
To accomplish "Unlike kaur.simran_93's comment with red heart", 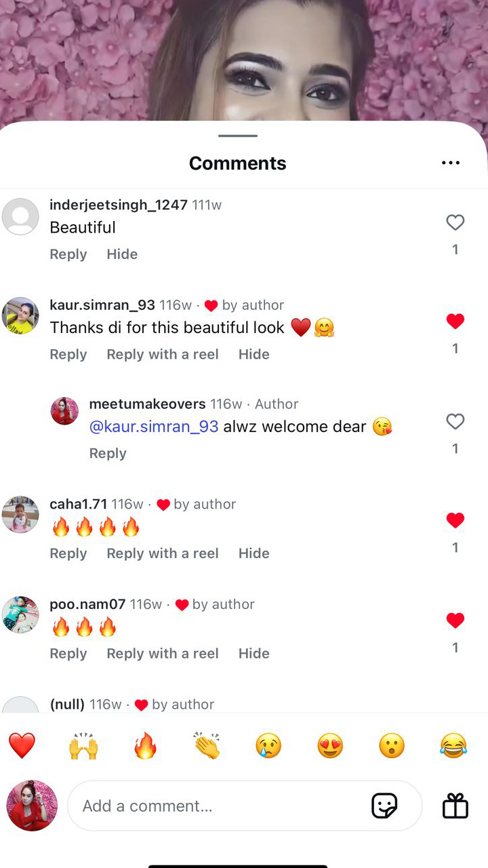I will [455, 321].
